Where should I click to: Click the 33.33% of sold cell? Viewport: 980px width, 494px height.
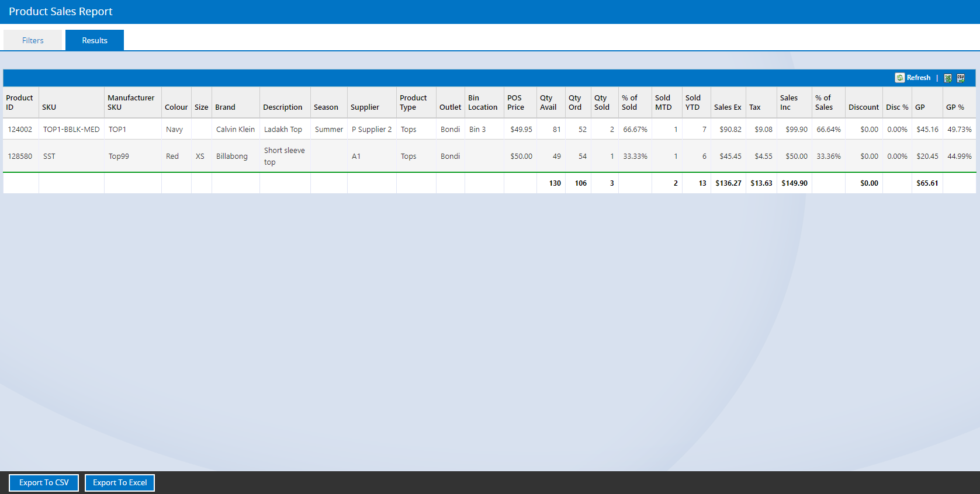(635, 156)
